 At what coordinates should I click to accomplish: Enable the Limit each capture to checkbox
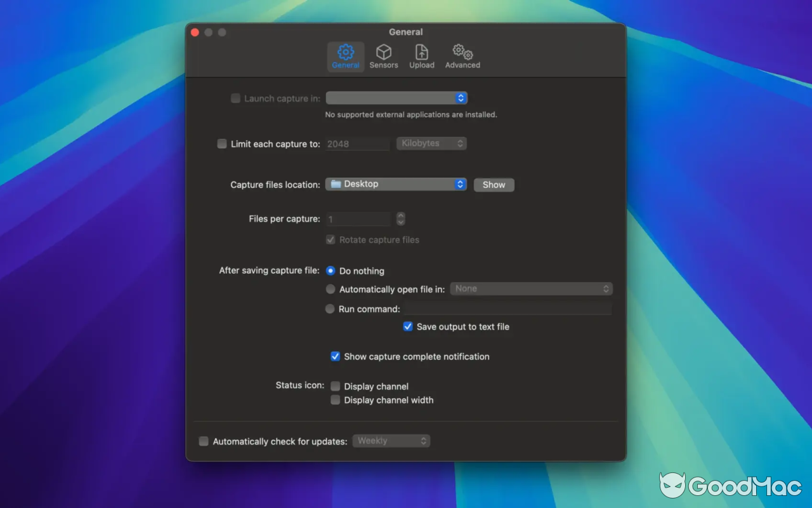(221, 144)
